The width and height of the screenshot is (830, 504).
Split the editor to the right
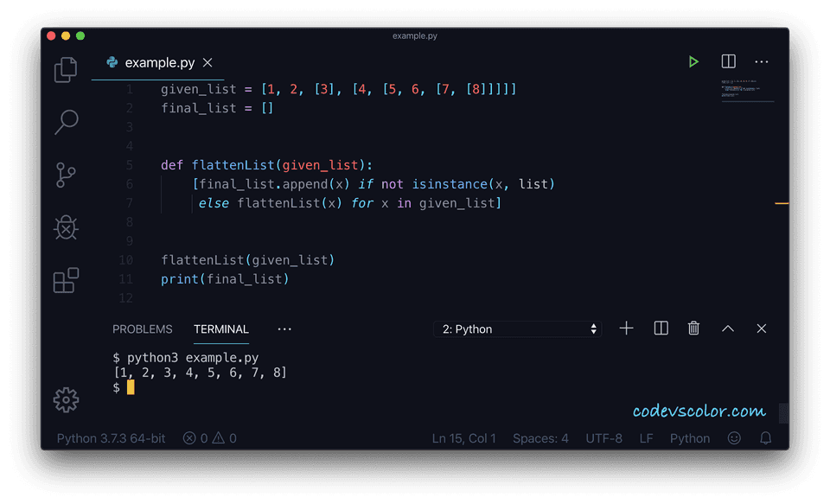tap(728, 62)
